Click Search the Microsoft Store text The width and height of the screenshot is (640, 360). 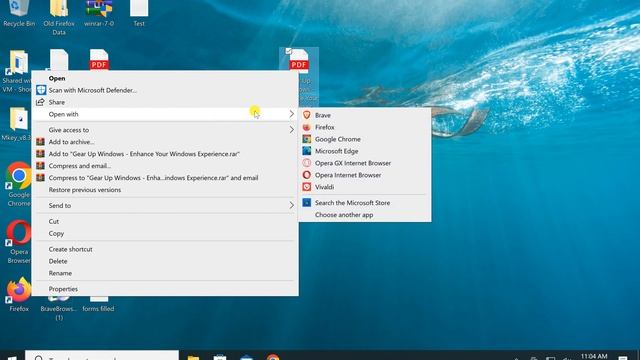click(352, 203)
